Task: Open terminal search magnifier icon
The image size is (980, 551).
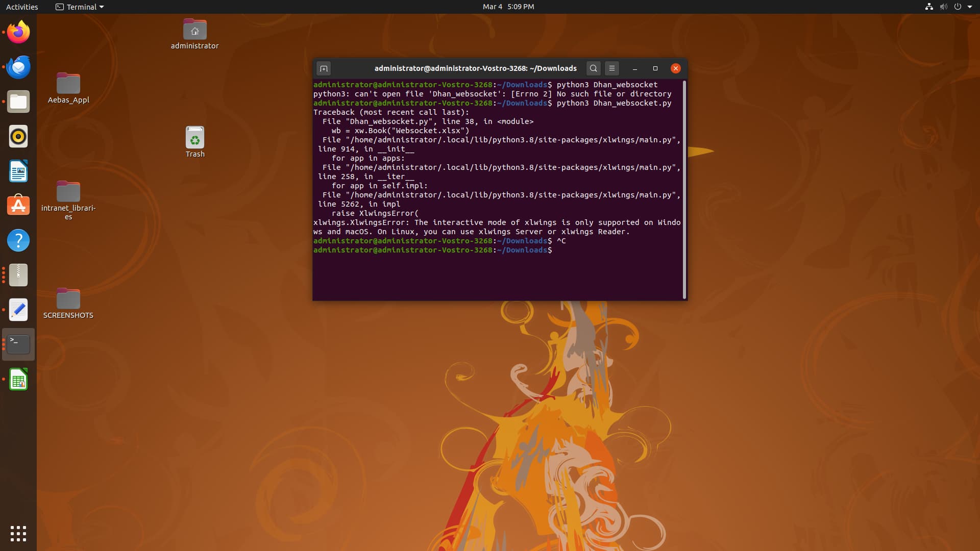Action: point(593,68)
